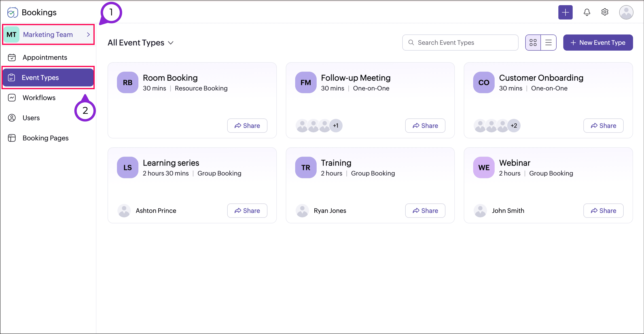Screen dimensions: 644x334
Task: Open the settings gear icon
Action: click(x=604, y=12)
